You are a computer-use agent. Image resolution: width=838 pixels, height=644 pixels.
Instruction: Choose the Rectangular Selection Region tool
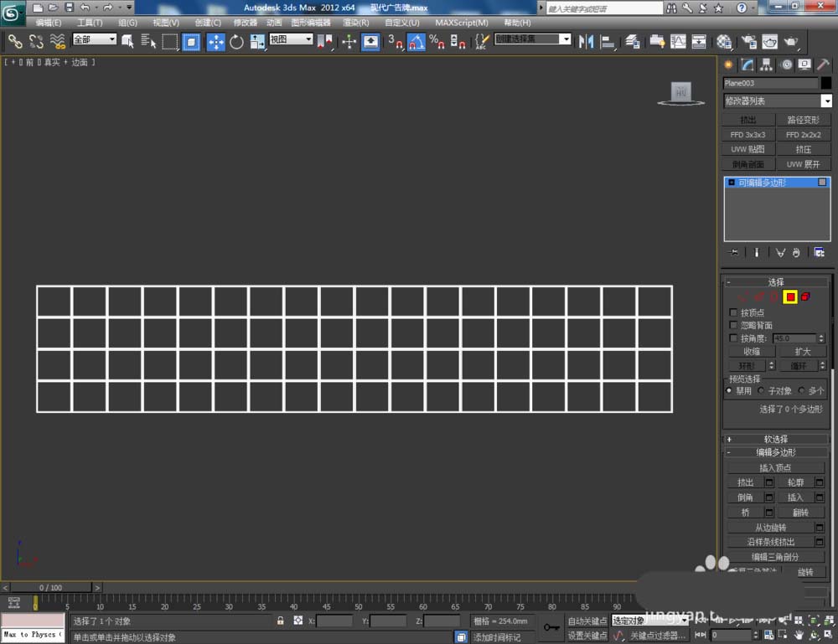tap(169, 41)
